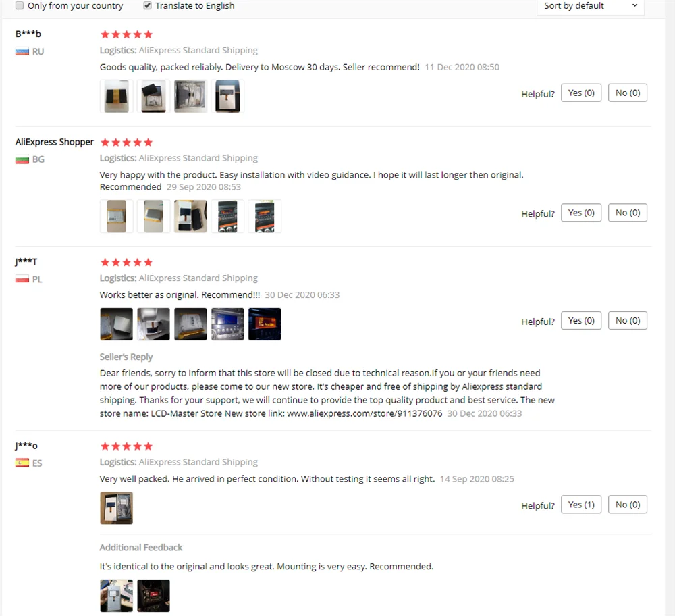The image size is (675, 616).
Task: Open second photo under Additional Feedback
Action: [x=154, y=596]
